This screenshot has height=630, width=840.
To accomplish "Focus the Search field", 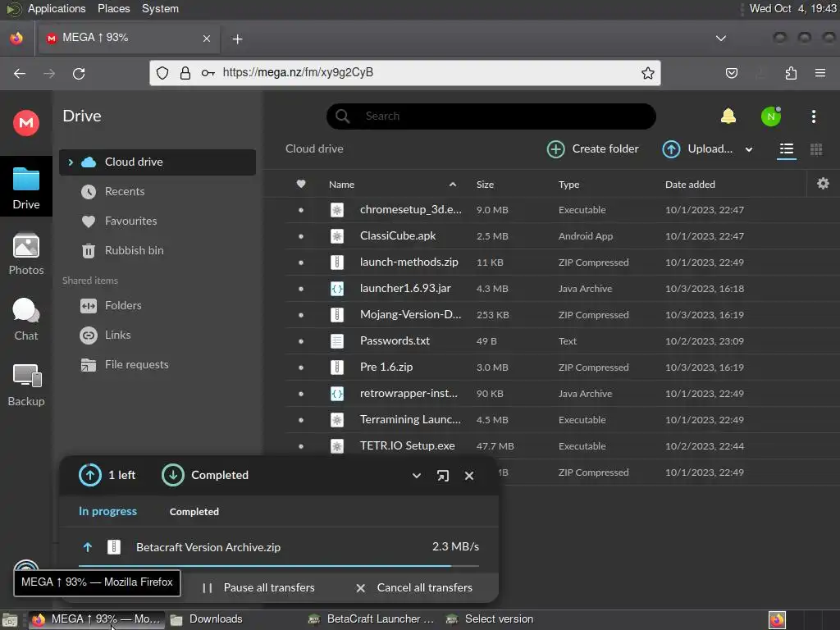I will pyautogui.click(x=491, y=116).
